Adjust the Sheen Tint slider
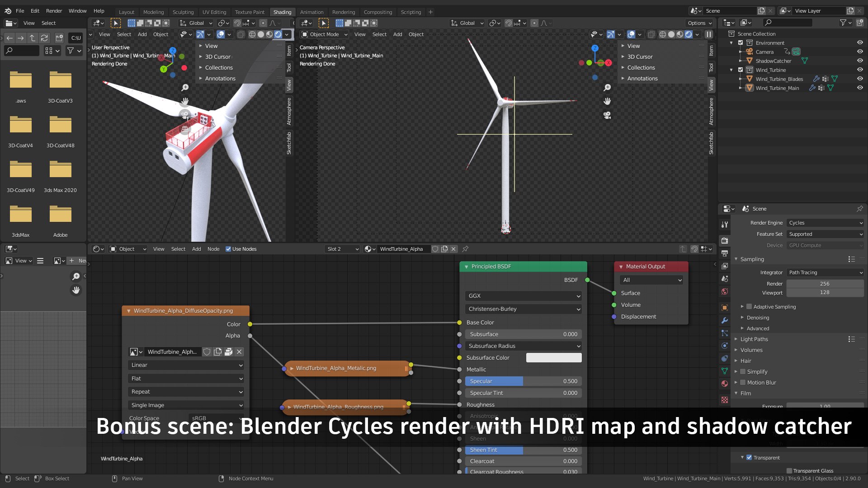868x488 pixels. pyautogui.click(x=524, y=450)
